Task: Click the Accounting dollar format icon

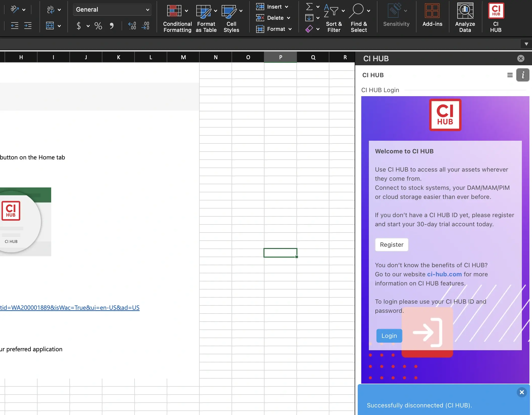Action: [x=79, y=26]
